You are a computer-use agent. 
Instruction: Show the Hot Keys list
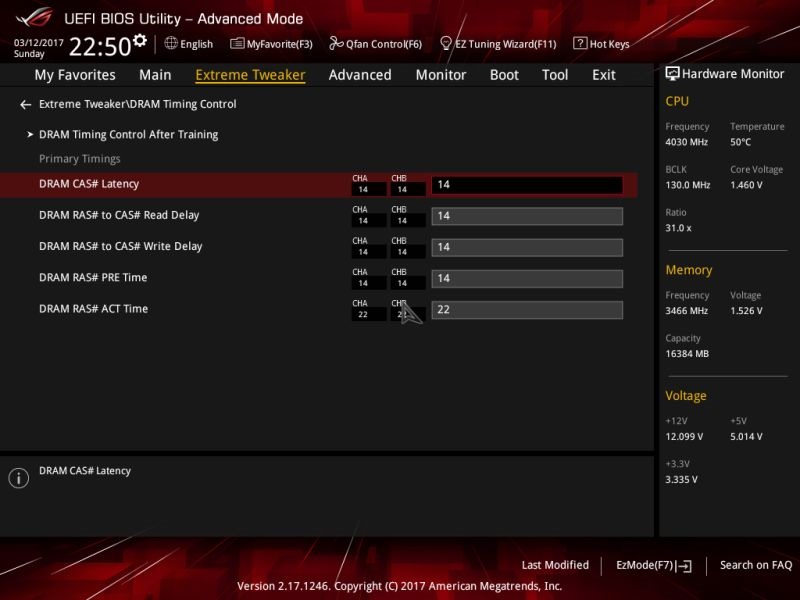(x=601, y=44)
